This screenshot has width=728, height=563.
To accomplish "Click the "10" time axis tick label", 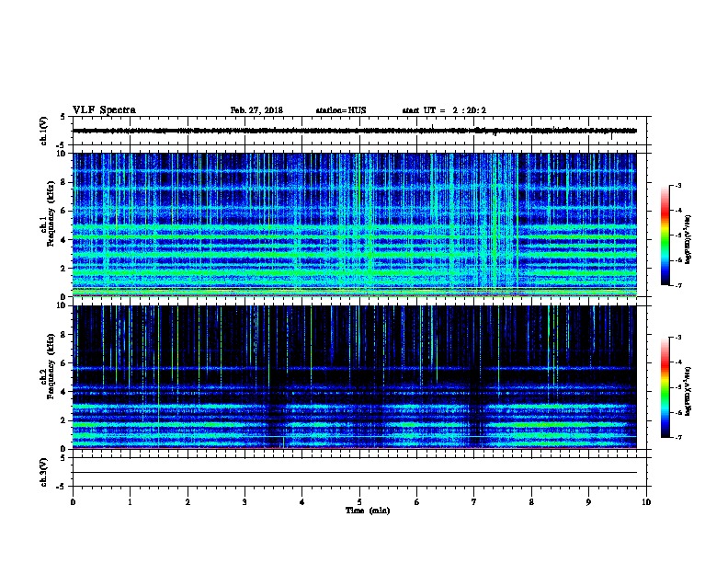I will pos(646,502).
